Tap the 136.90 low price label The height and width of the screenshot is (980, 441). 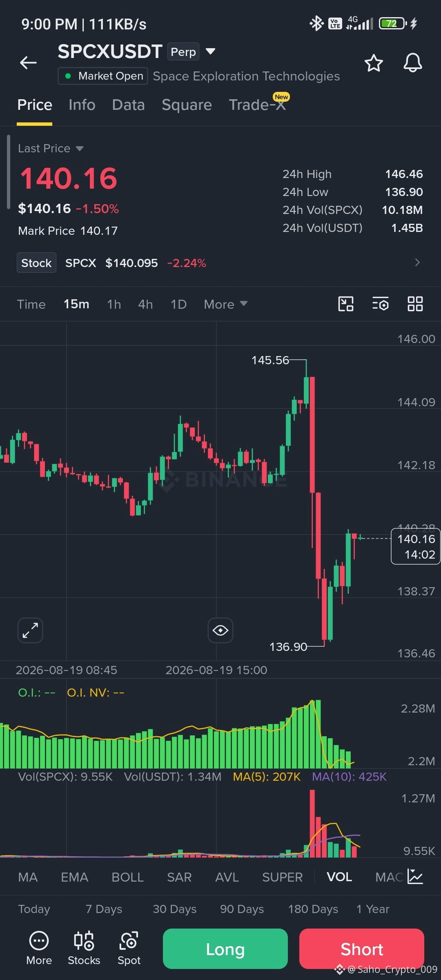click(x=288, y=647)
